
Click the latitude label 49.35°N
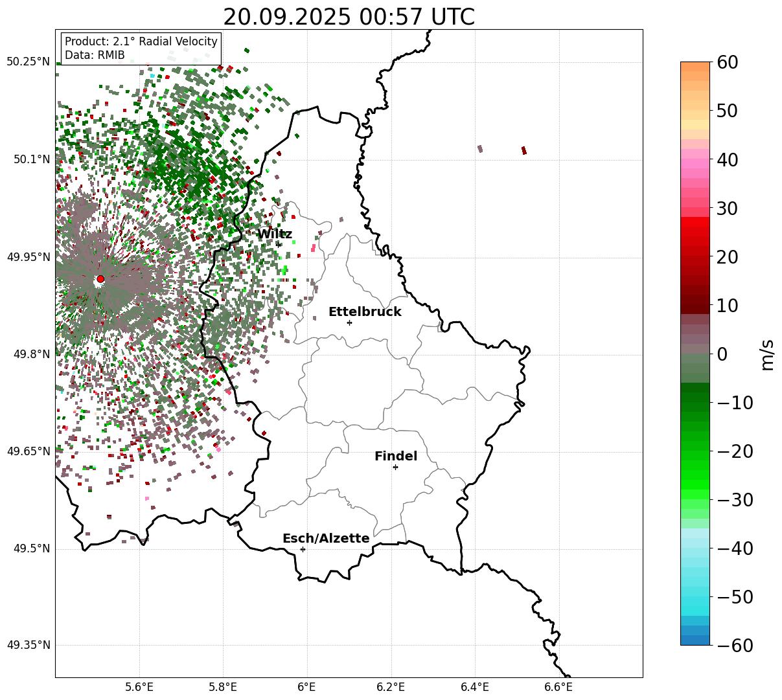click(x=29, y=645)
